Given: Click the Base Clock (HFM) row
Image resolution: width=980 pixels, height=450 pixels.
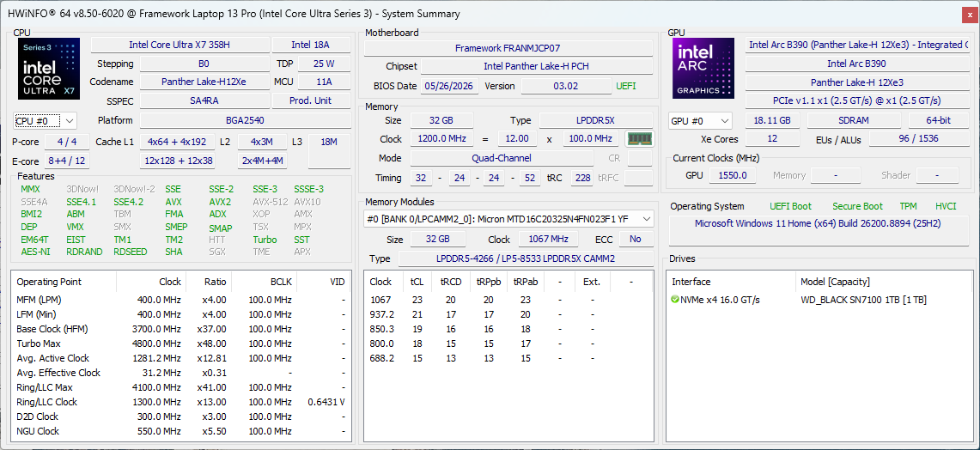Looking at the screenshot, I should point(181,329).
